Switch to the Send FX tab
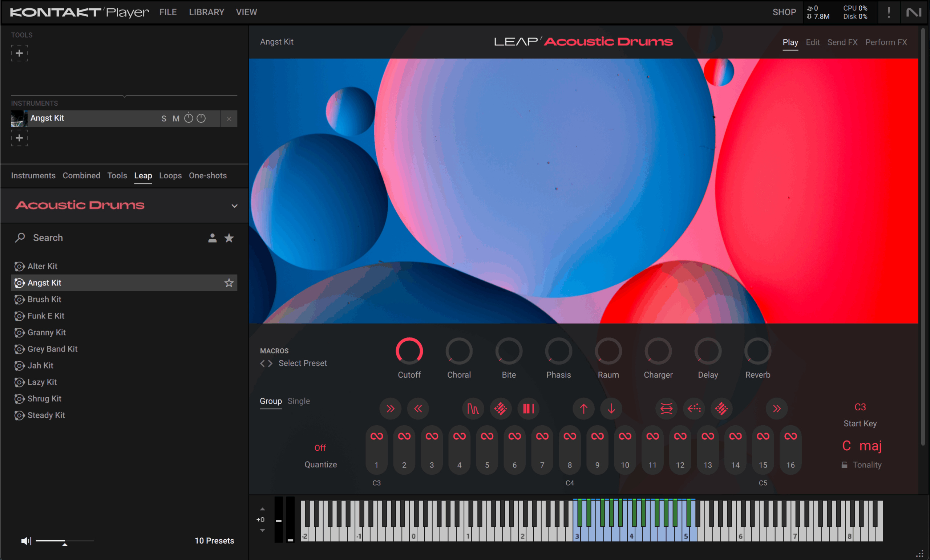Screen dimensions: 930x560 (x=842, y=42)
